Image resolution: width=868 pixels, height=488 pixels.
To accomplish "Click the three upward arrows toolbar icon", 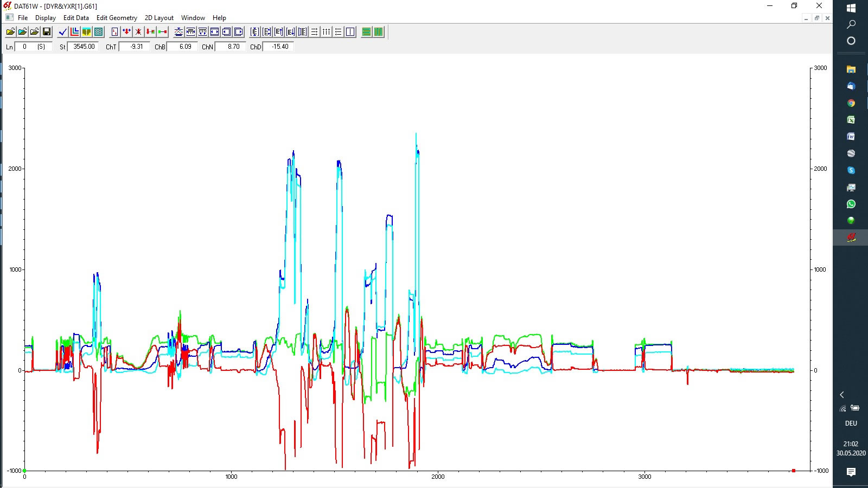I will 326,32.
